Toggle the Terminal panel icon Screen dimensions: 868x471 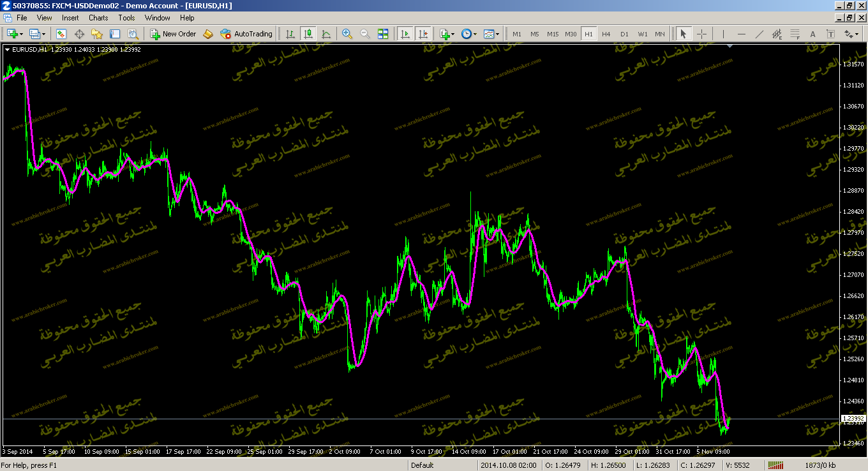115,34
